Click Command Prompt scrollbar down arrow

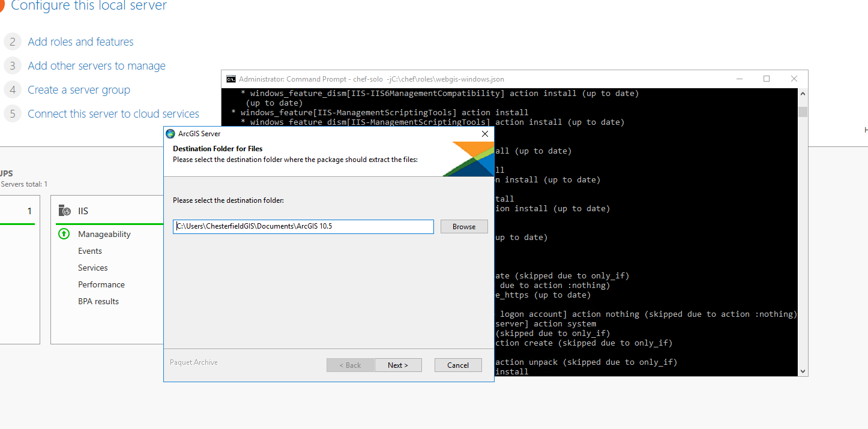803,371
